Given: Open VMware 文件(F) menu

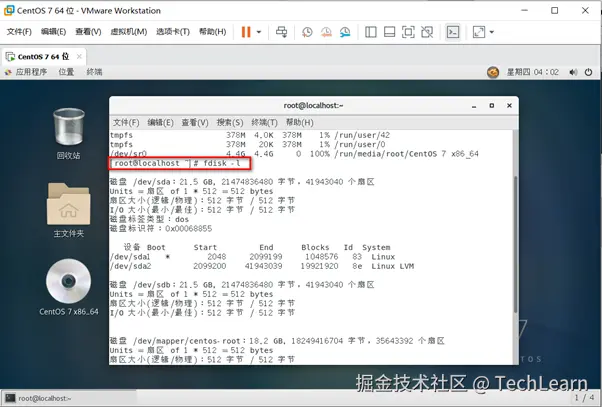Looking at the screenshot, I should [19, 31].
